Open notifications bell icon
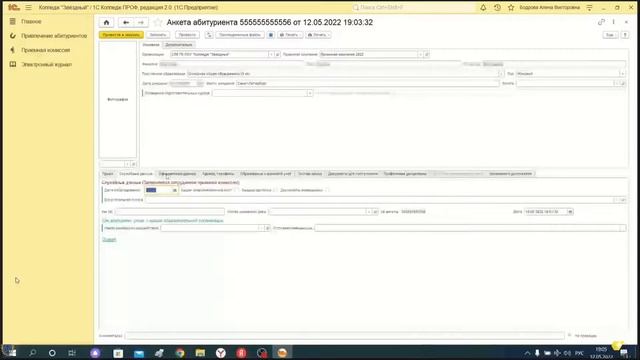 (483, 7)
